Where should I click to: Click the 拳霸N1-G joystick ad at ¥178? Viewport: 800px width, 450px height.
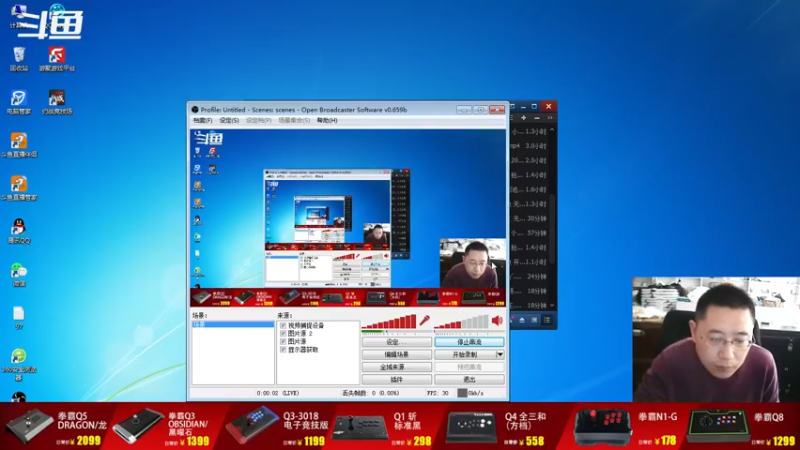pos(627,427)
